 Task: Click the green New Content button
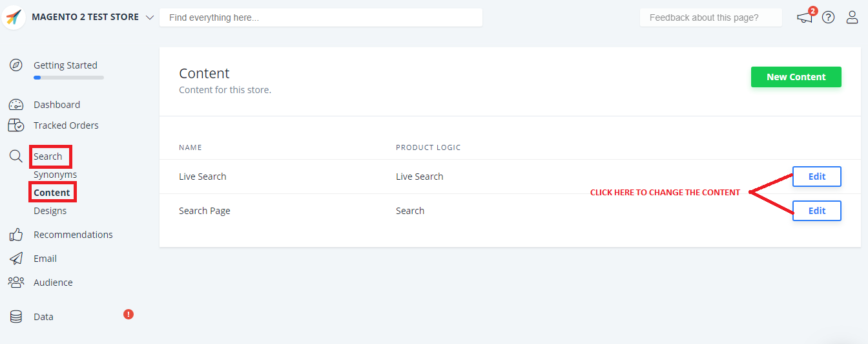pyautogui.click(x=796, y=77)
